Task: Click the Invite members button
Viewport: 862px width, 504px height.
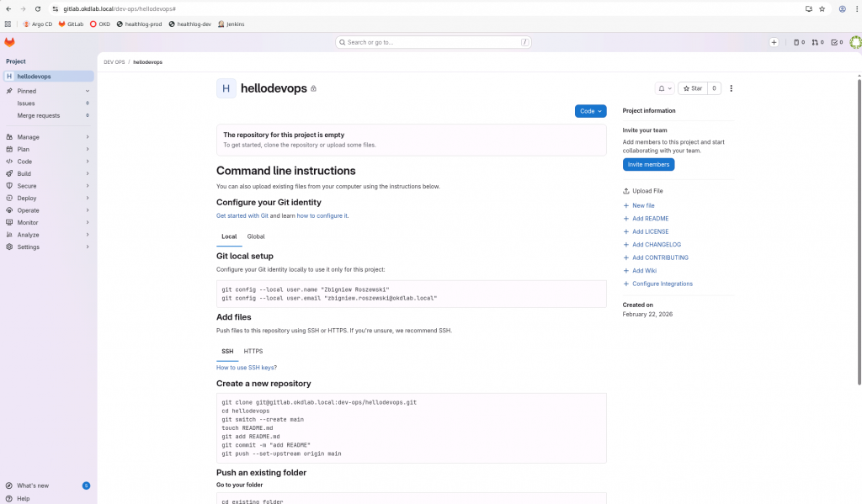Action: (648, 165)
